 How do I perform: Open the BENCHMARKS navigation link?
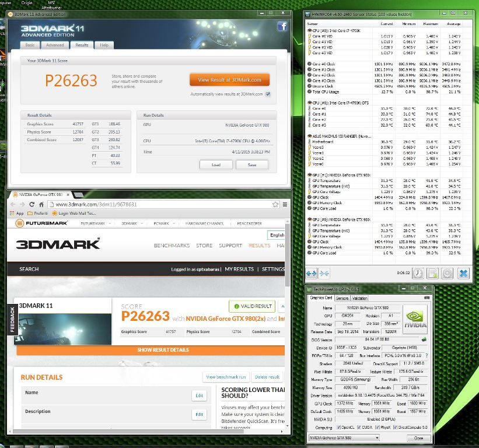pyautogui.click(x=172, y=246)
